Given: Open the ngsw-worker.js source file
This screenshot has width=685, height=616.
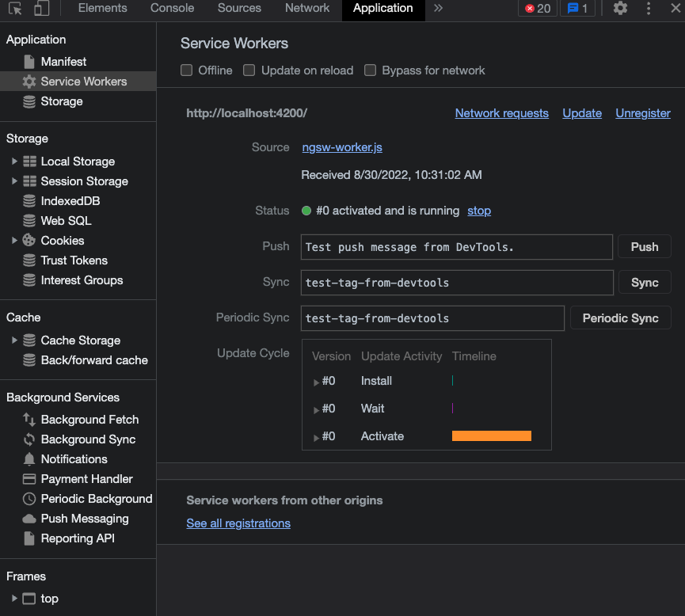Looking at the screenshot, I should 341,146.
